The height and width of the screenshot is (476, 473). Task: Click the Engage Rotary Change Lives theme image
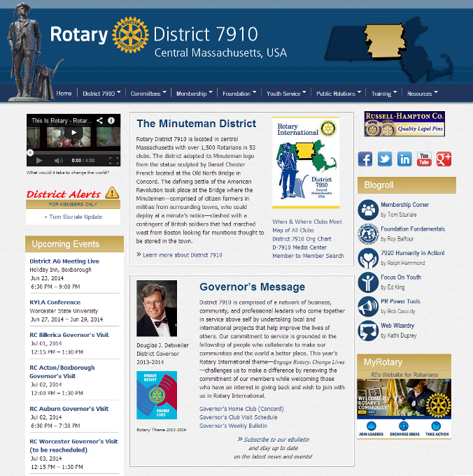[x=157, y=395]
